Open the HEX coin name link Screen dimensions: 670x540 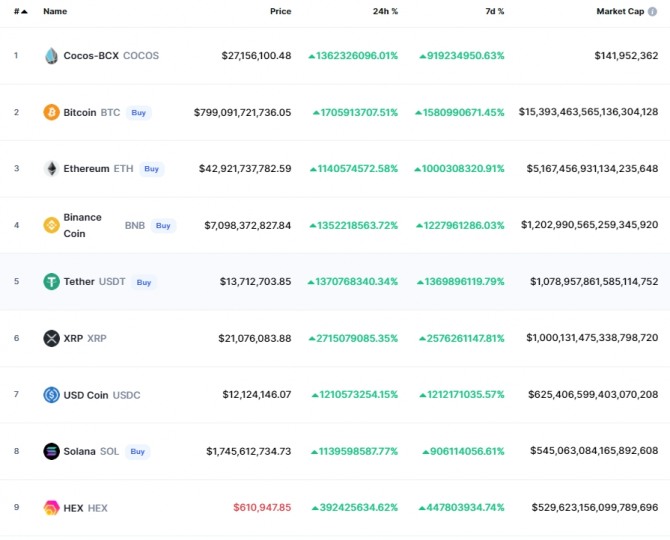(73, 508)
